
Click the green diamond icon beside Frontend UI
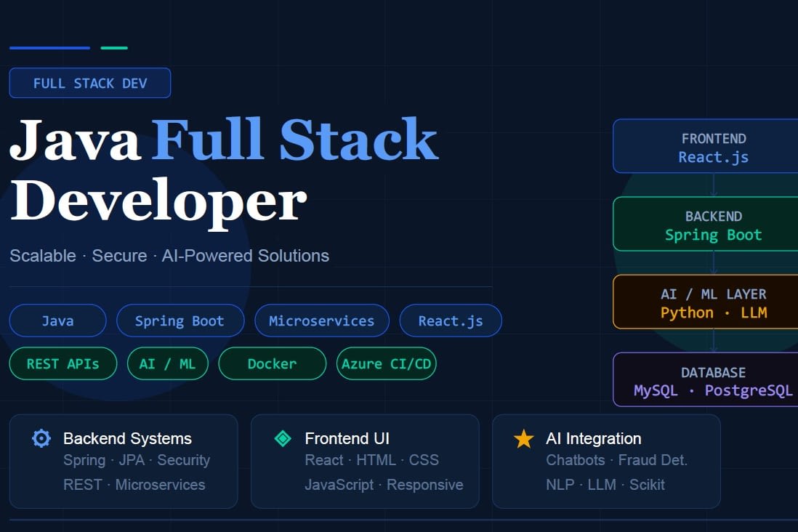(283, 438)
